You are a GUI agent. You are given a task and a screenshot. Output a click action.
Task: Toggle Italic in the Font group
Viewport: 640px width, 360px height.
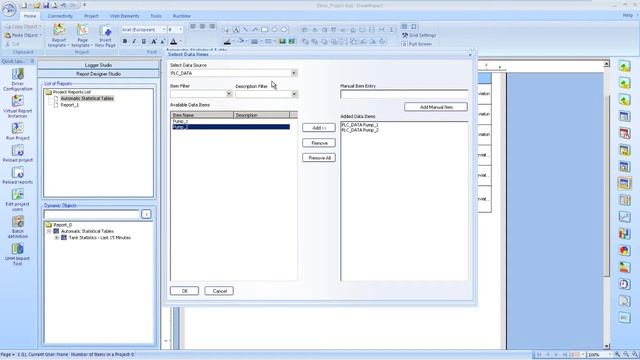tap(134, 41)
